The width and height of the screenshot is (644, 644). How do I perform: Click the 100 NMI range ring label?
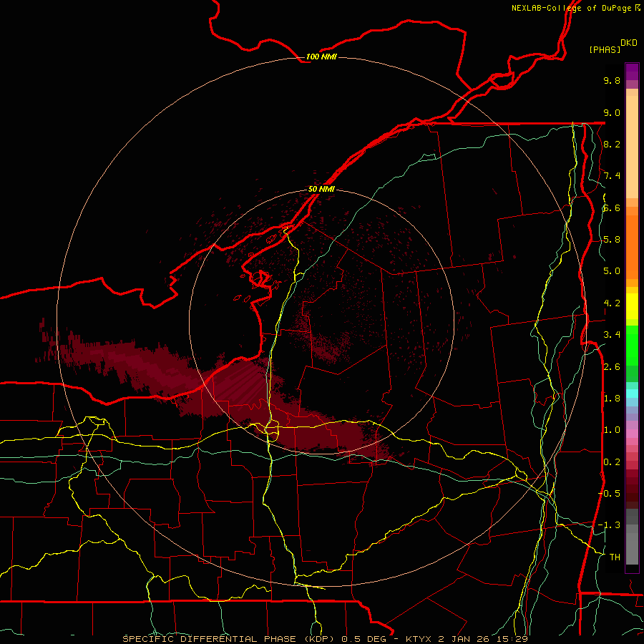[321, 57]
